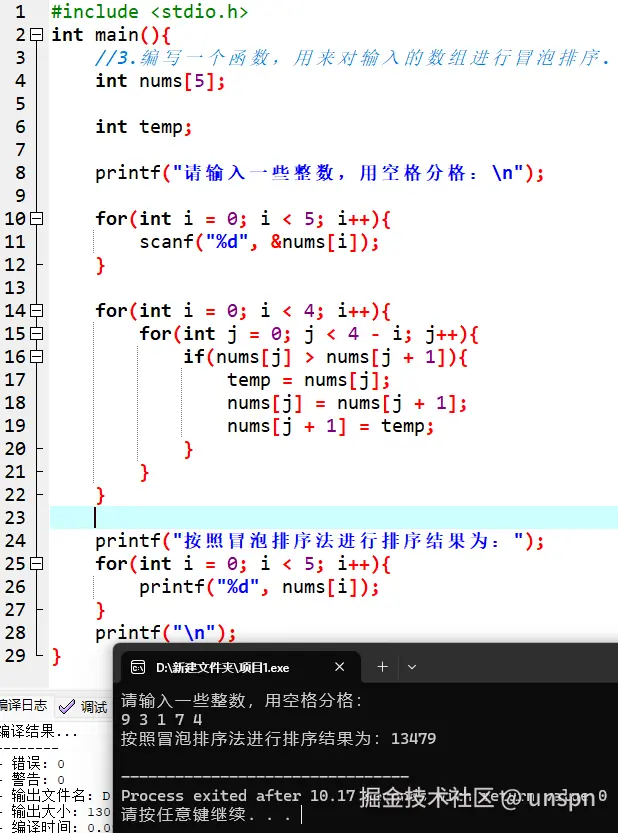Collapse the print loop fold at line 25
Image resolution: width=618 pixels, height=833 pixels.
point(36,564)
